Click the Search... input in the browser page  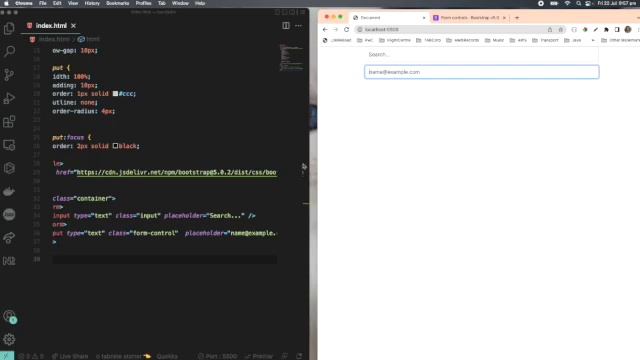pyautogui.click(x=481, y=54)
